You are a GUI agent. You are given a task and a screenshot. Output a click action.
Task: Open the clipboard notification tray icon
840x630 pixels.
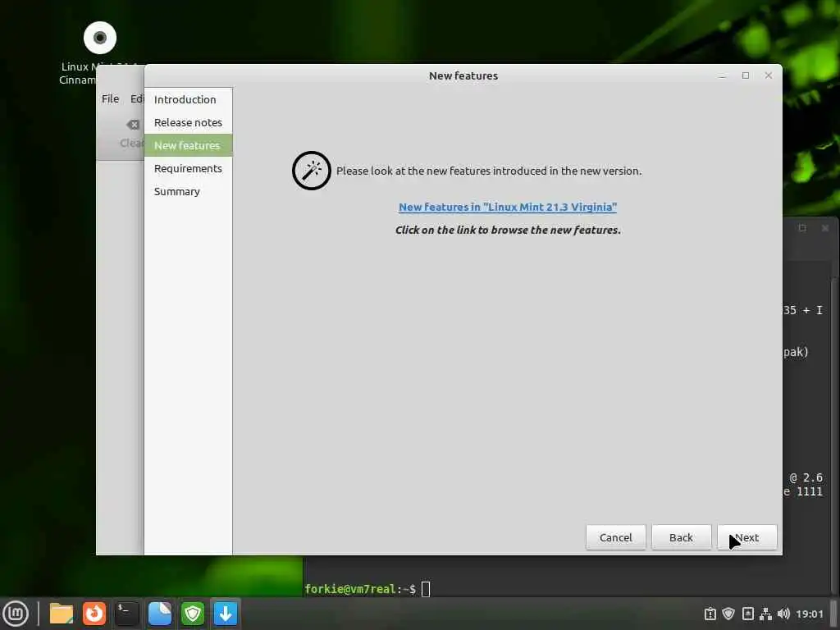(710, 614)
